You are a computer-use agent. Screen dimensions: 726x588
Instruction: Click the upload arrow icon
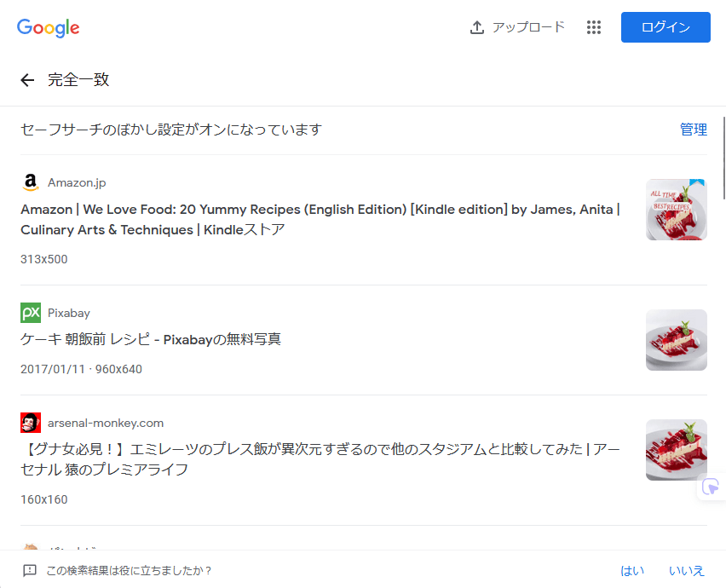coord(477,27)
